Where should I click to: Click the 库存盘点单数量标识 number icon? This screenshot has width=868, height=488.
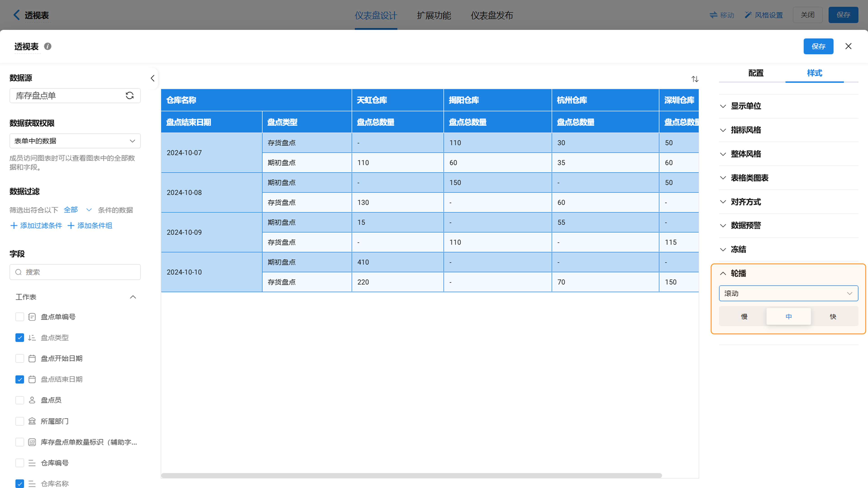(32, 442)
